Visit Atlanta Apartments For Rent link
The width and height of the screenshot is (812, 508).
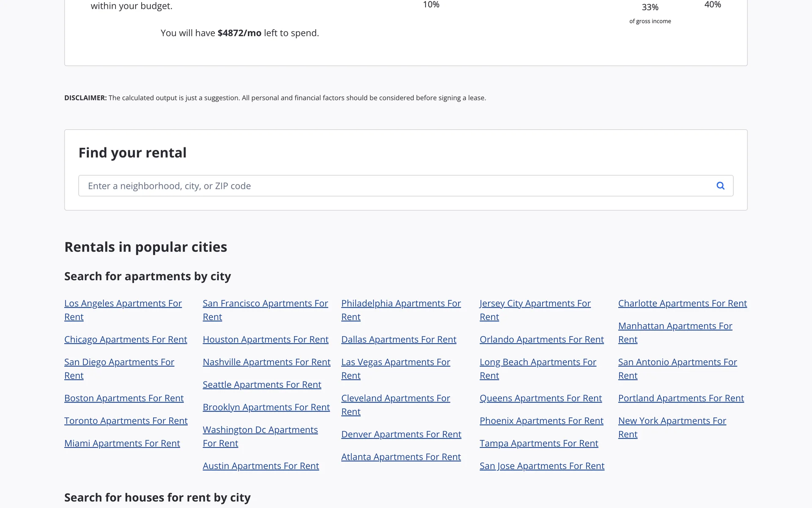pyautogui.click(x=401, y=457)
